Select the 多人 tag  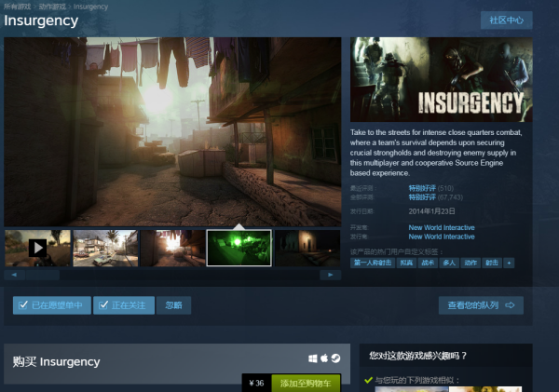449,263
